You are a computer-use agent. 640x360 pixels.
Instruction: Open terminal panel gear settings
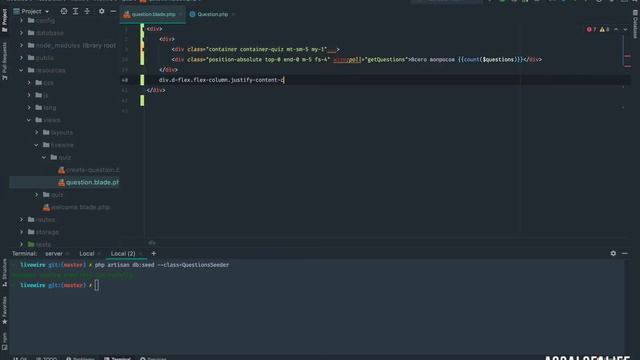click(613, 253)
